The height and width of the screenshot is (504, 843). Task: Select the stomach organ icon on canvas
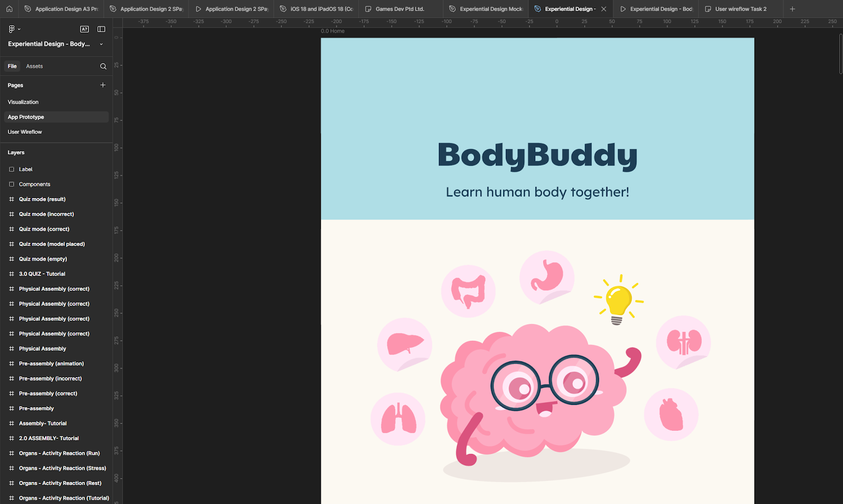(x=547, y=278)
